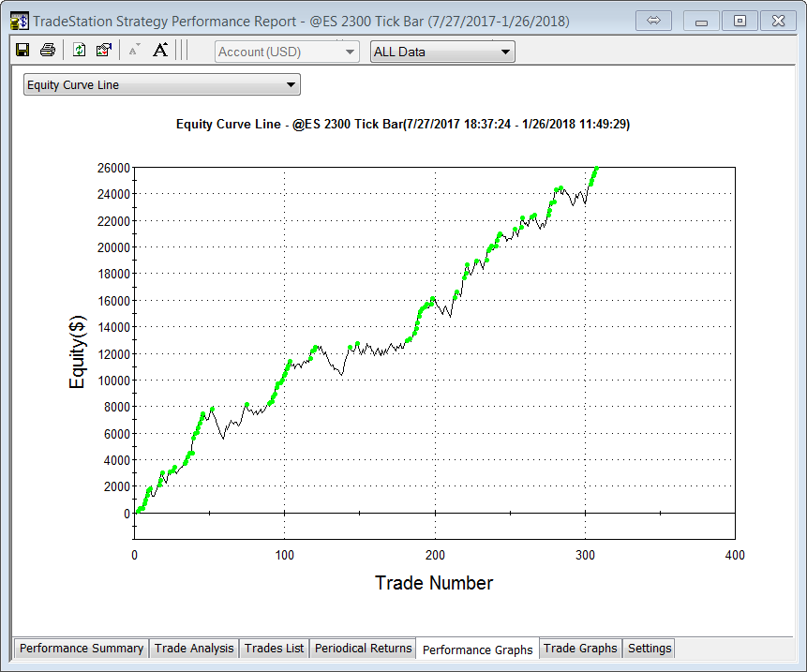807x672 pixels.
Task: Expand the Equity Curve Line graph selector
Action: coord(161,85)
